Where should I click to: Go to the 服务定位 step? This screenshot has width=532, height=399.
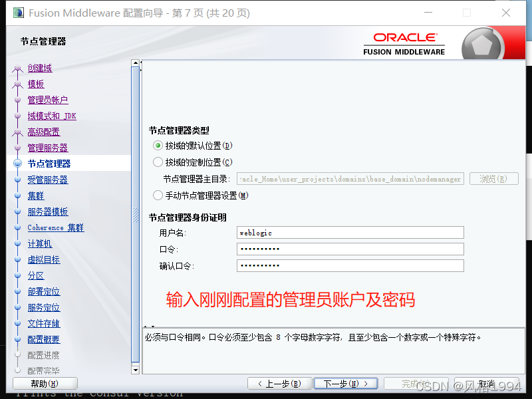(44, 307)
